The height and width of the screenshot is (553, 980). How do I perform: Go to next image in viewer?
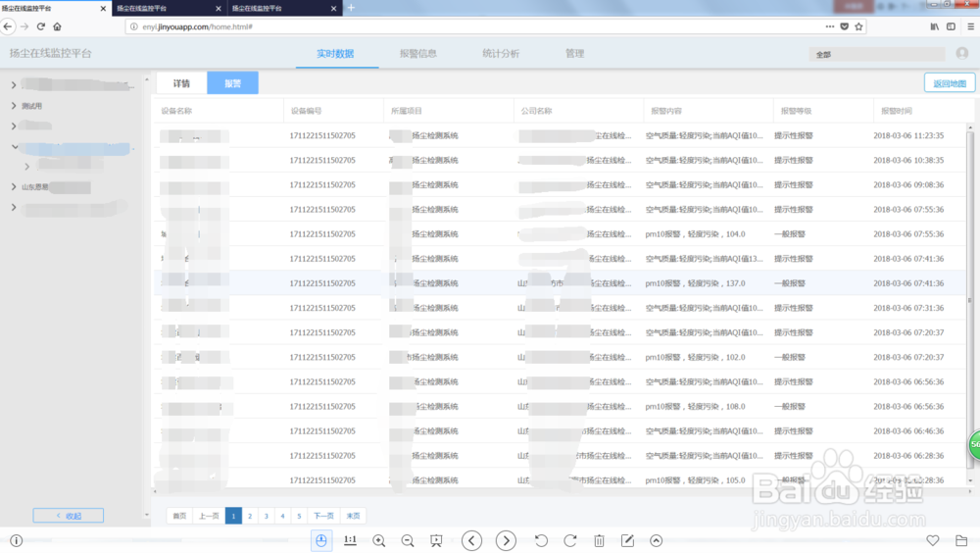(507, 540)
